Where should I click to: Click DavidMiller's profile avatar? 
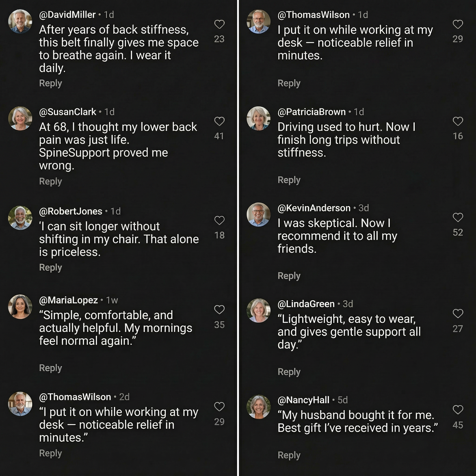[x=20, y=21]
